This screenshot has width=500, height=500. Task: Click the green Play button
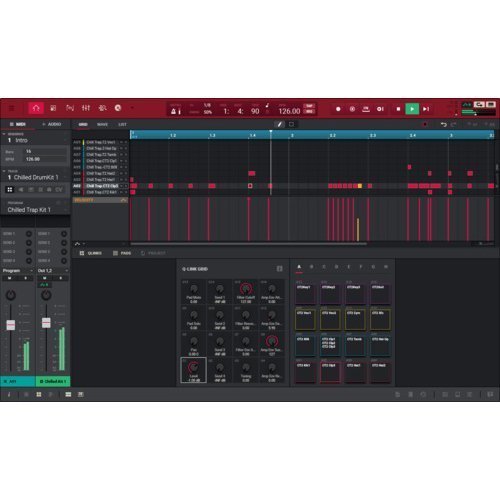click(412, 109)
